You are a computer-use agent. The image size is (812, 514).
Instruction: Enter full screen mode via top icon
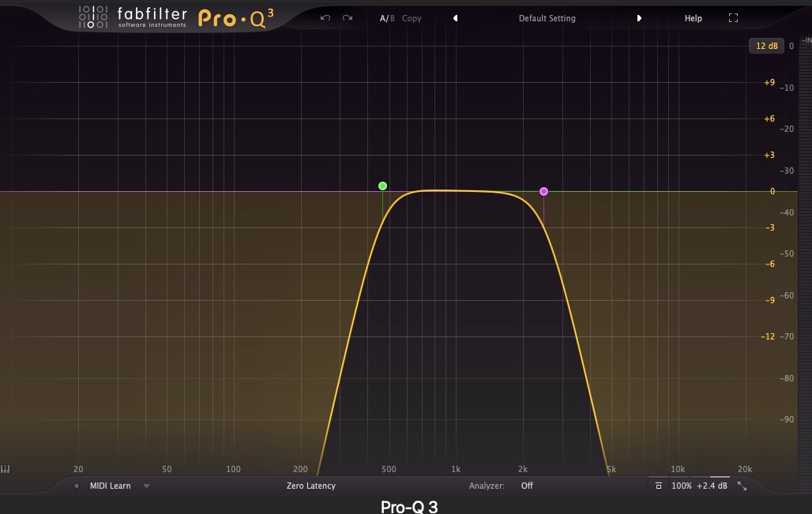733,18
